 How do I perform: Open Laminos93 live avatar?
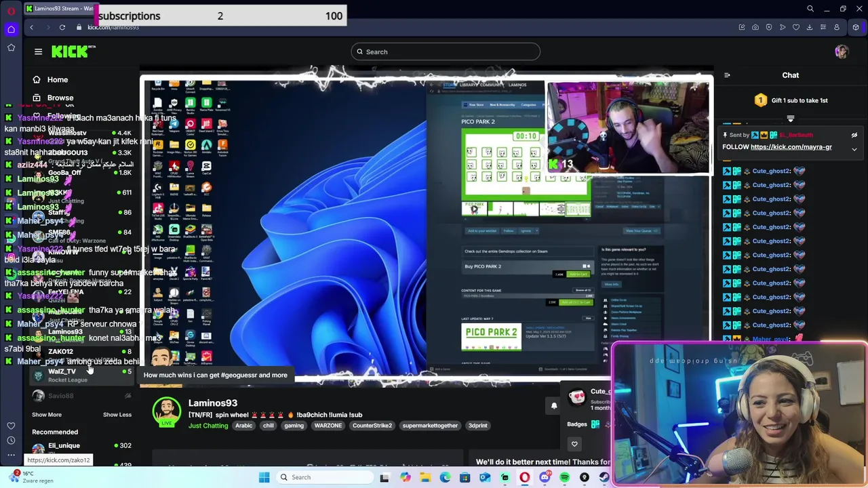[x=166, y=411]
